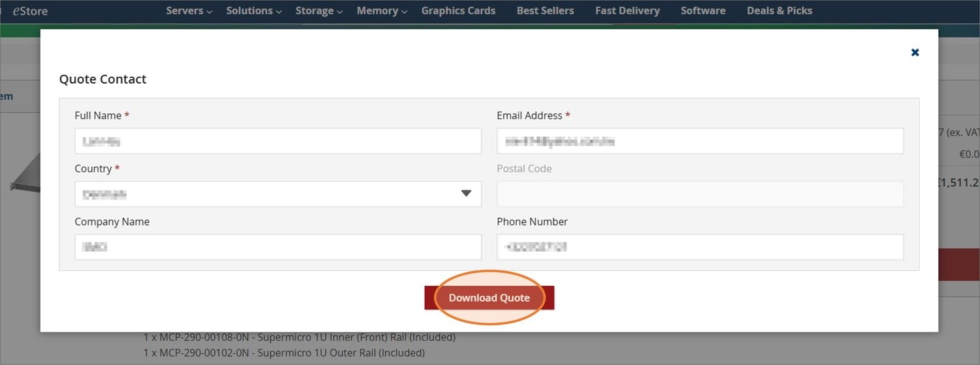
Task: Expand the Servers menu
Action: tap(189, 10)
